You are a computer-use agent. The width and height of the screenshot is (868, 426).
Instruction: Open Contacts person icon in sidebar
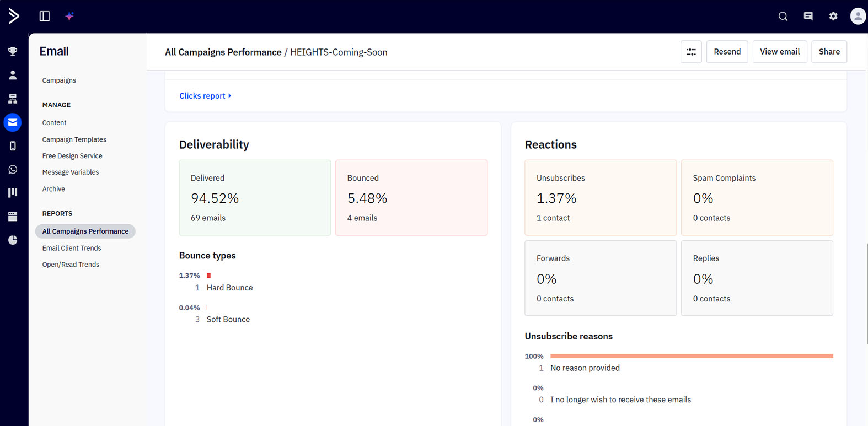[13, 75]
